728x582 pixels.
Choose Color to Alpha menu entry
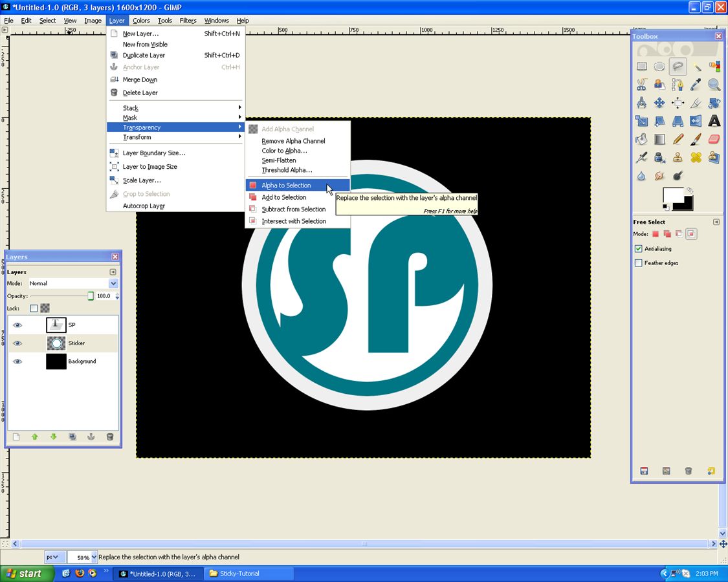(298, 151)
